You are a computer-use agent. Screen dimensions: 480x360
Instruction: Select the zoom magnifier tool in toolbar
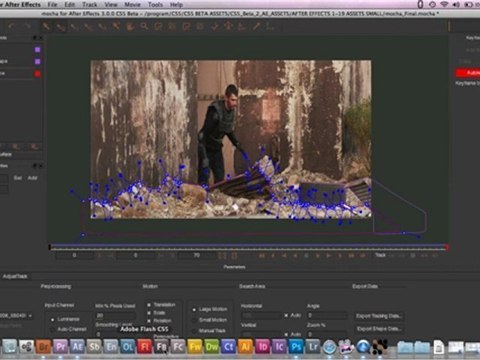(x=144, y=26)
